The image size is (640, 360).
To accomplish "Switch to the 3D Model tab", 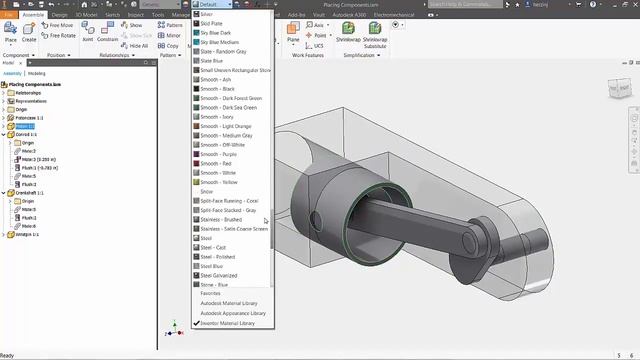I will [x=86, y=15].
